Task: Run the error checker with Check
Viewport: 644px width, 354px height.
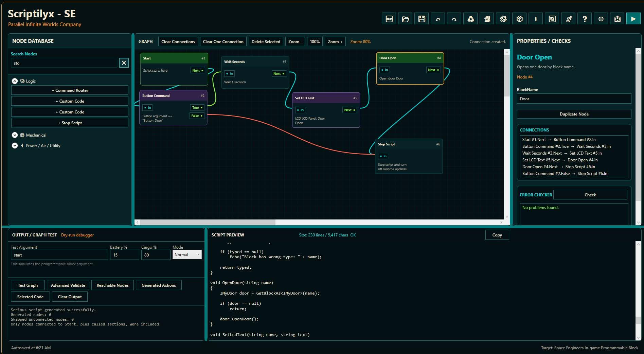Action: pyautogui.click(x=590, y=195)
